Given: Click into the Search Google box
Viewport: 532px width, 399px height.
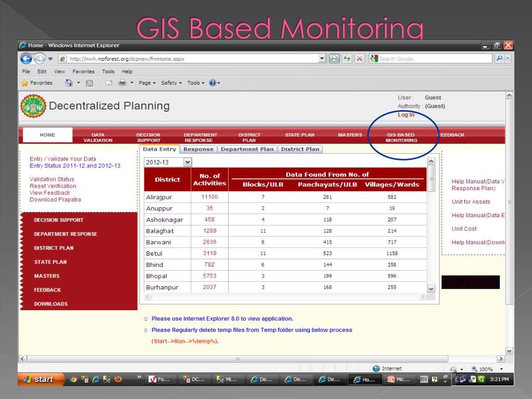Looking at the screenshot, I should coord(431,59).
